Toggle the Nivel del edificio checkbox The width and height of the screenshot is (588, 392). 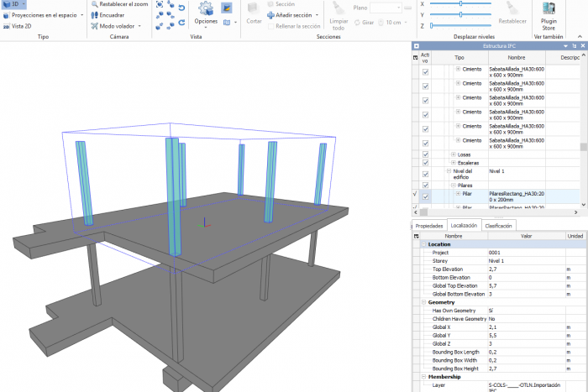(x=425, y=174)
